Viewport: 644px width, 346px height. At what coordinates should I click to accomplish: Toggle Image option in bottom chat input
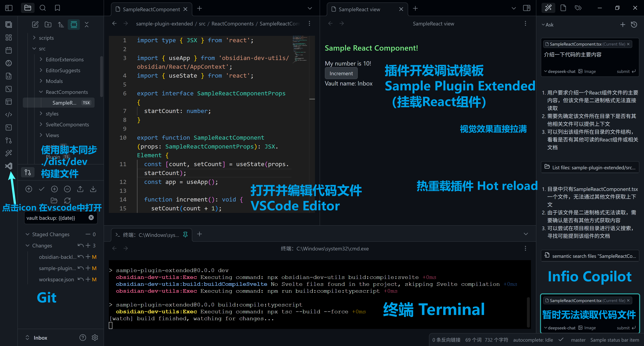(587, 328)
